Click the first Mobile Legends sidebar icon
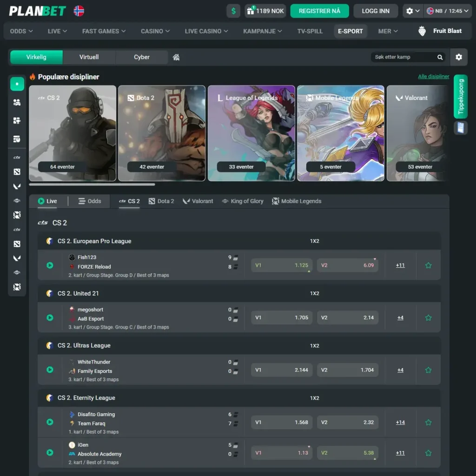The width and height of the screenshot is (476, 476). pos(17,215)
